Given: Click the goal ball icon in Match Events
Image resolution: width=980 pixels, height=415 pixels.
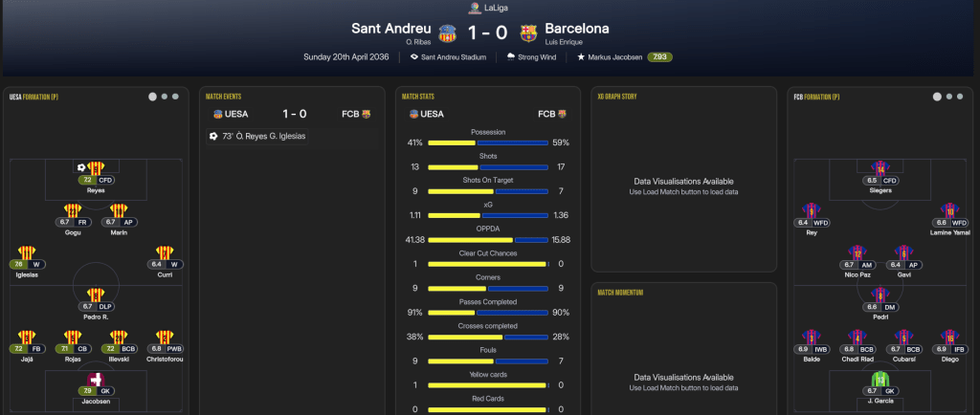Looking at the screenshot, I should coord(212,137).
